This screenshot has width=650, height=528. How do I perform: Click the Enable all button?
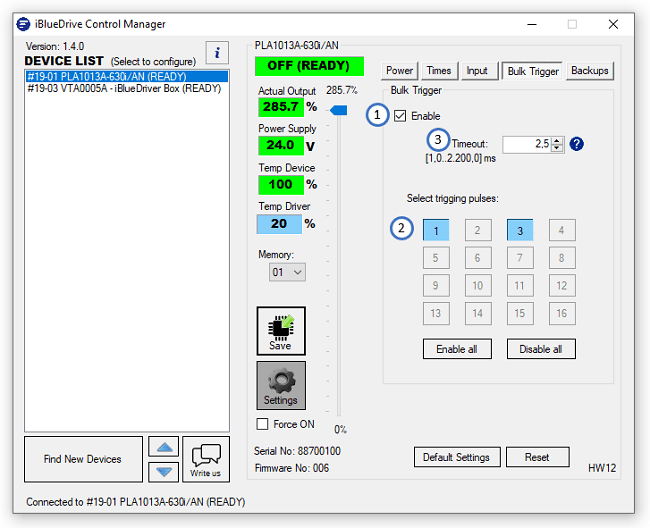pos(457,349)
